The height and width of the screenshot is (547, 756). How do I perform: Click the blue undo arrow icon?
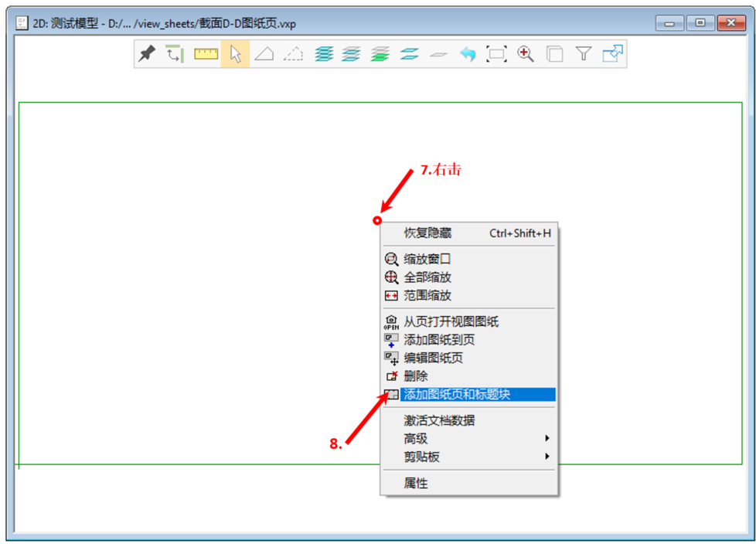467,53
